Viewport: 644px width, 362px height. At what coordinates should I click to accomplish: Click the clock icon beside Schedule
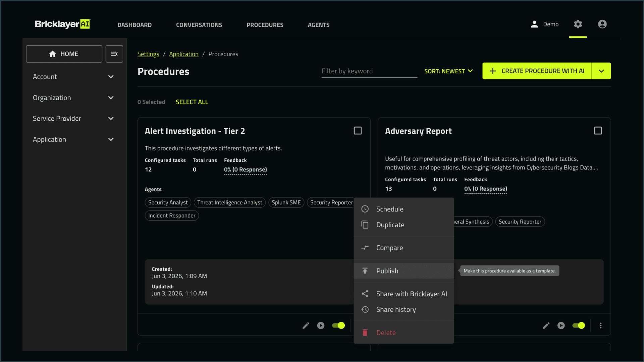coord(365,209)
